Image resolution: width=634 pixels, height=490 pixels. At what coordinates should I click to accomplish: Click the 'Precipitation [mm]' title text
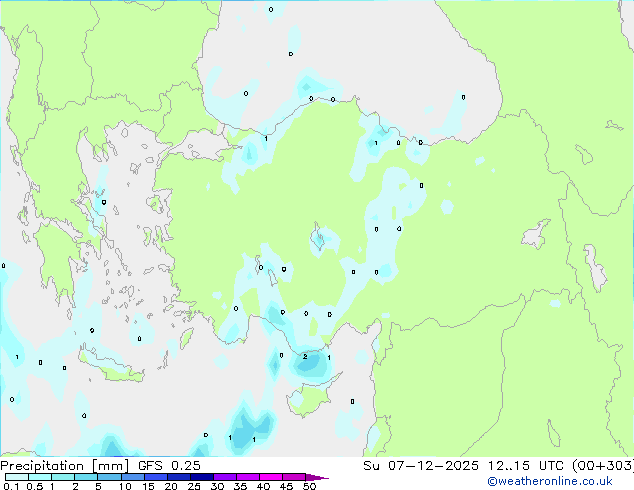pyautogui.click(x=65, y=466)
